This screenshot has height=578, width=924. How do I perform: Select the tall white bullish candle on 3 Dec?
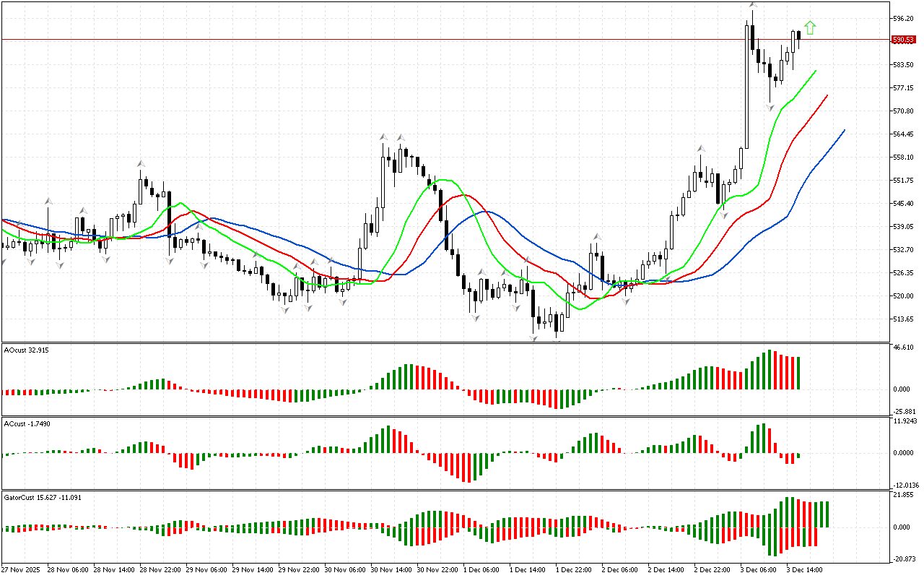point(746,87)
